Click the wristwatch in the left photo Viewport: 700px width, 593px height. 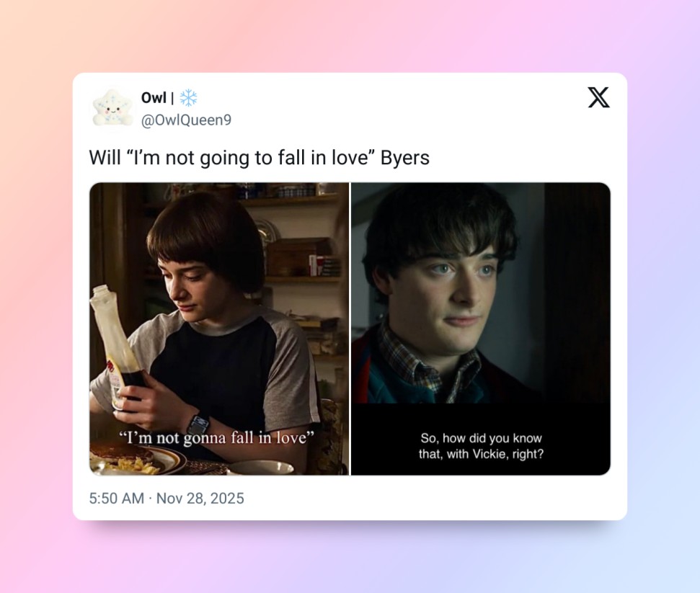click(199, 426)
